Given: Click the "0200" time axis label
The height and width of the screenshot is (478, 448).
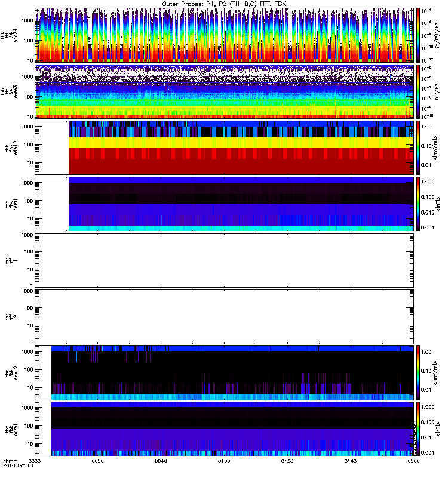Looking at the screenshot, I should 413,461.
